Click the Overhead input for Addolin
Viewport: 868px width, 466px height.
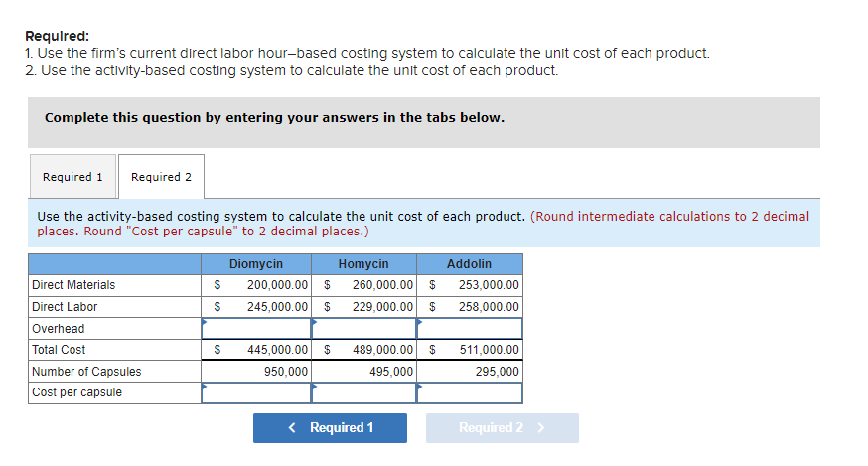[470, 328]
